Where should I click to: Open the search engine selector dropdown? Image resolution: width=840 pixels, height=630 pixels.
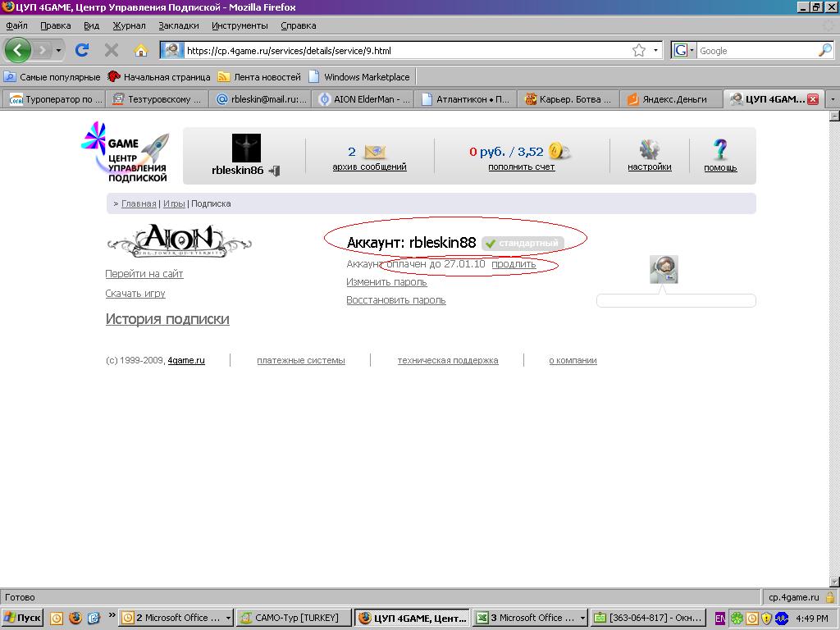click(x=683, y=50)
